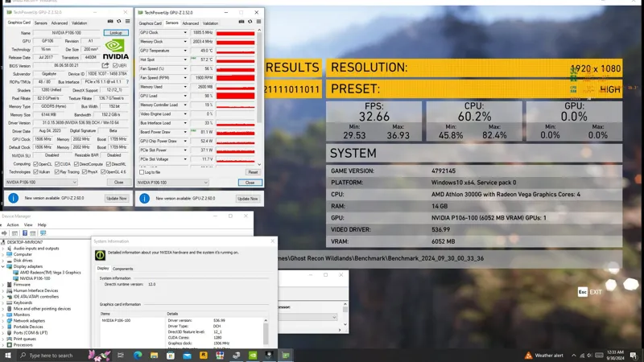Toggle DirectML checkbox
644x362 pixels.
109,164
